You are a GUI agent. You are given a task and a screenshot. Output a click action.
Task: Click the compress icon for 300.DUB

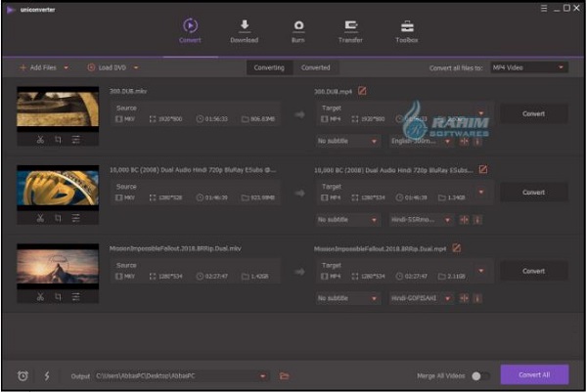(x=464, y=142)
